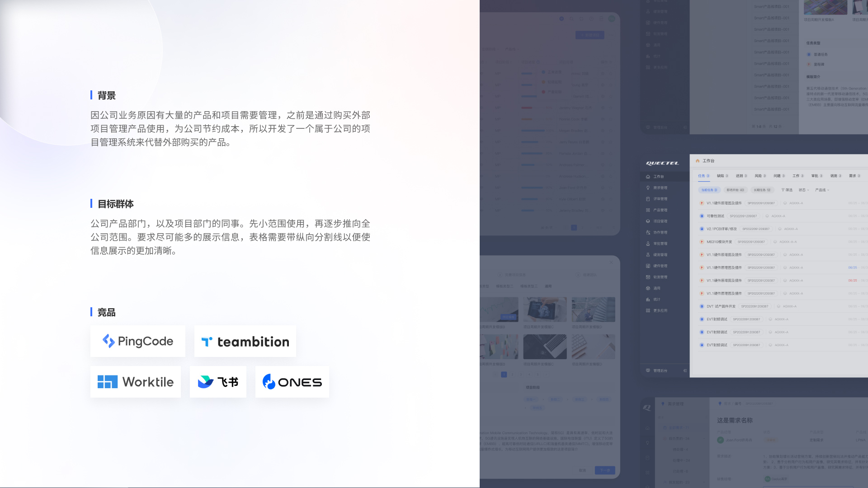Click blue task icon of V2.1PCB评审/修改 row

[702, 229]
